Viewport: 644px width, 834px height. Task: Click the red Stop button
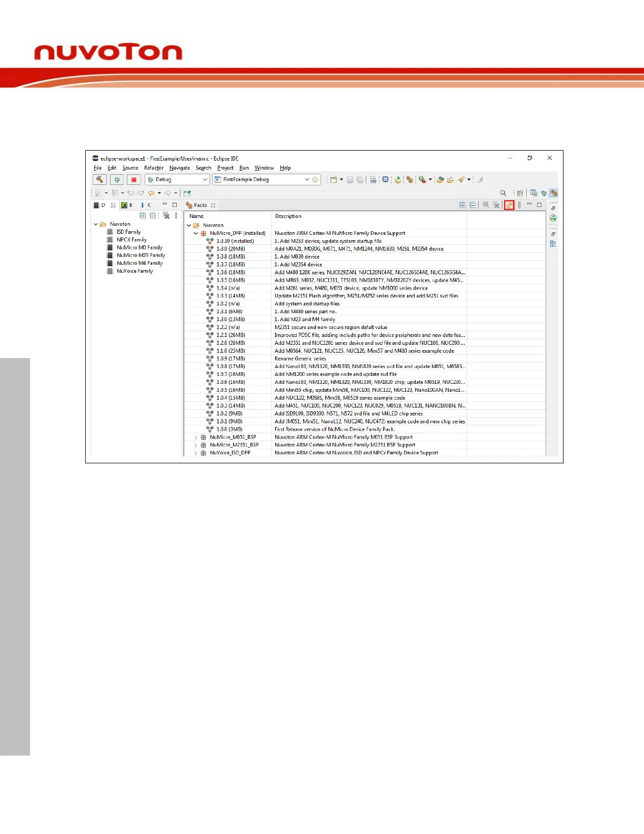pyautogui.click(x=134, y=180)
